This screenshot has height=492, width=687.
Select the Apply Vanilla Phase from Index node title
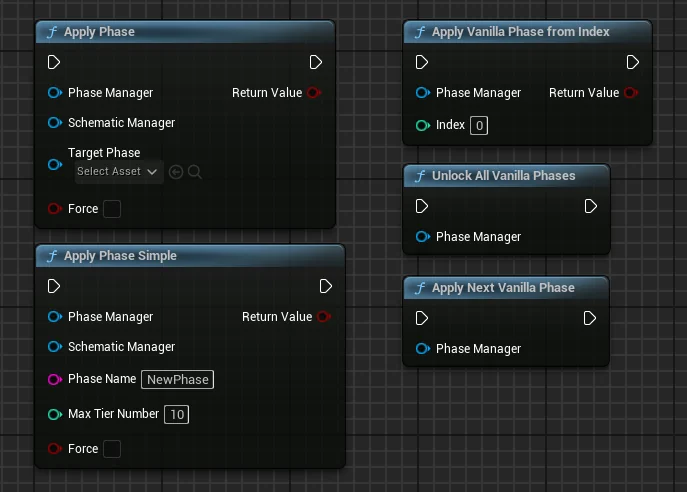(x=521, y=32)
